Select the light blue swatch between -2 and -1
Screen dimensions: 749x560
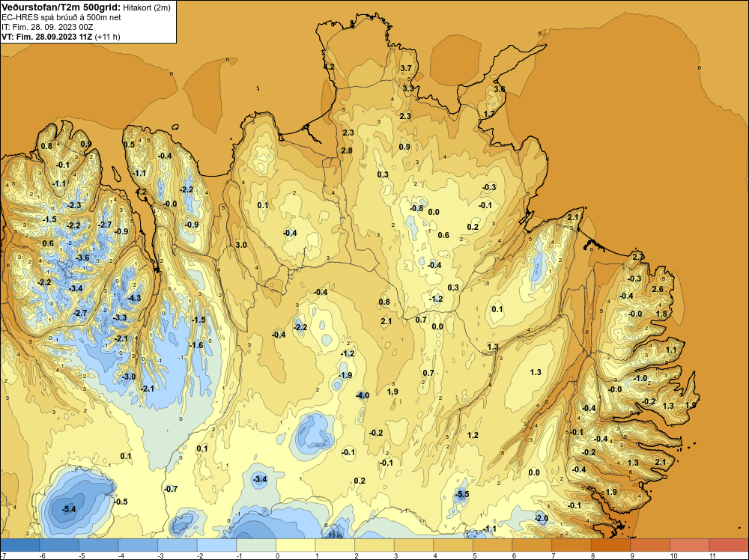[x=217, y=545]
